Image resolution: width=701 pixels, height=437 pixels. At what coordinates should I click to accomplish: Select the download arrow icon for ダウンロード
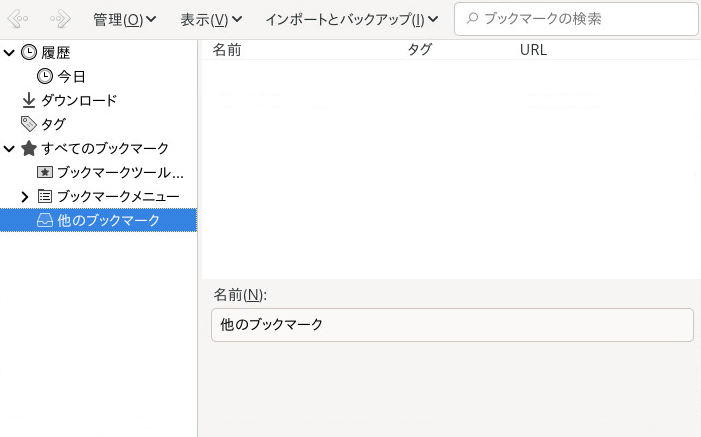(x=29, y=100)
